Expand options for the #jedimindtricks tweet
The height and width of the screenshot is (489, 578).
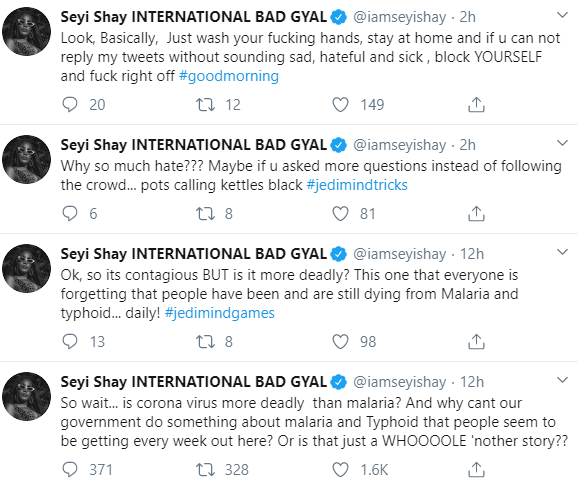562,143
